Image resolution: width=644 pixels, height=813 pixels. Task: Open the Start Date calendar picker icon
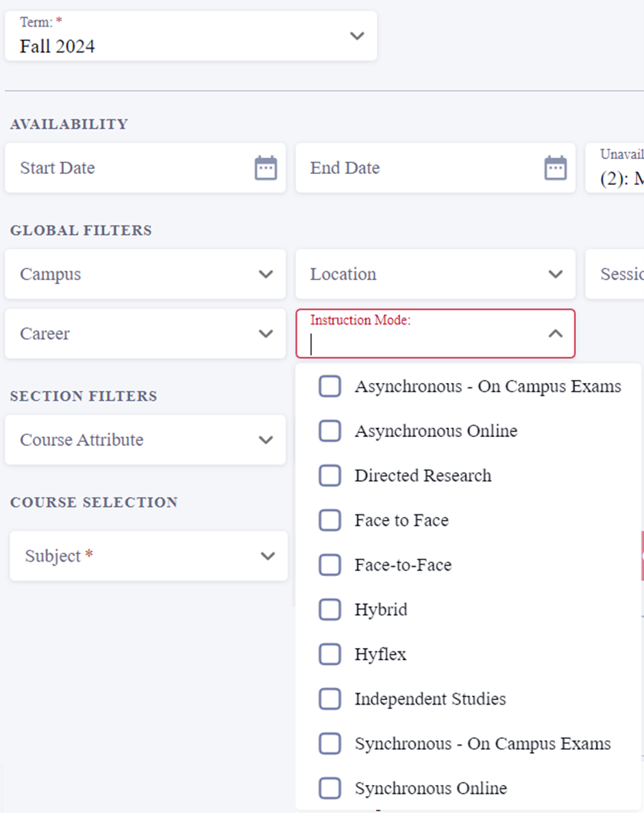266,168
